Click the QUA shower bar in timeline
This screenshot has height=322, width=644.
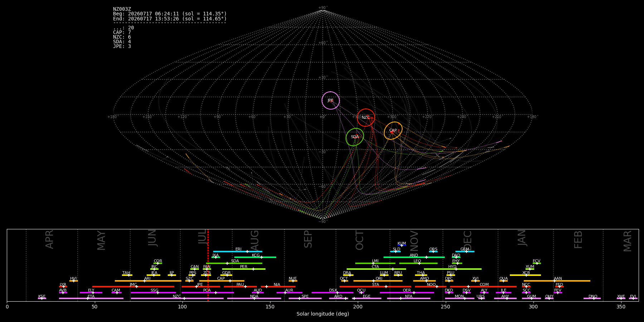[x=503, y=281]
